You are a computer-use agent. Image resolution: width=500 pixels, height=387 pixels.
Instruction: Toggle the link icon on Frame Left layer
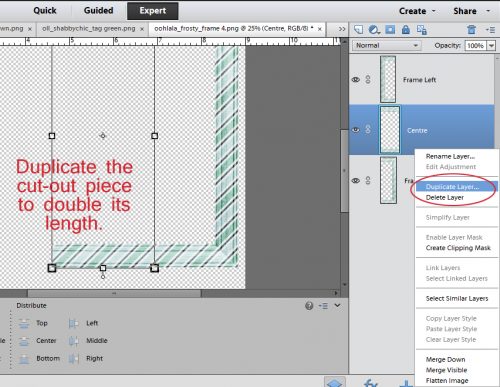(x=368, y=79)
